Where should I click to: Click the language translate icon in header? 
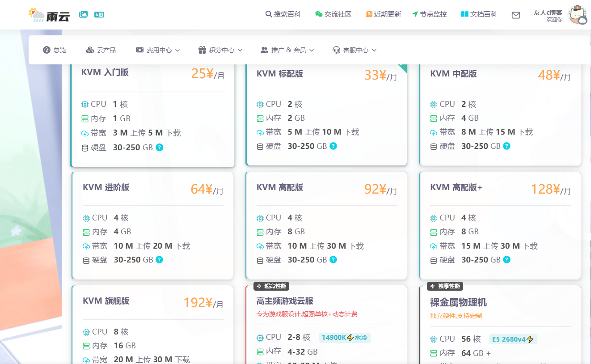(x=99, y=14)
